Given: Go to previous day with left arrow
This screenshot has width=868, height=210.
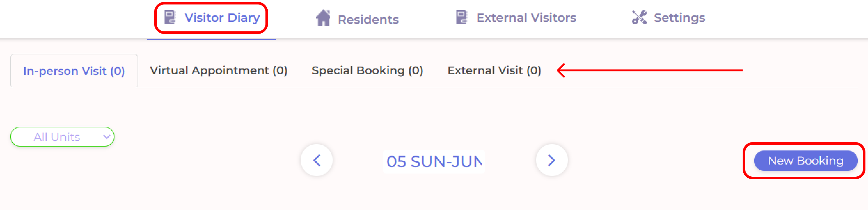Looking at the screenshot, I should tap(316, 160).
